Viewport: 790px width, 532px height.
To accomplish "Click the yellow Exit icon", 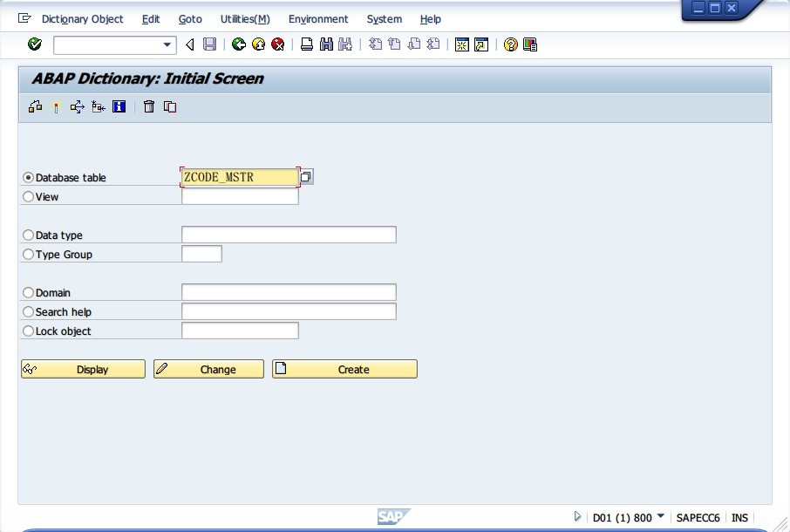I will click(x=258, y=44).
